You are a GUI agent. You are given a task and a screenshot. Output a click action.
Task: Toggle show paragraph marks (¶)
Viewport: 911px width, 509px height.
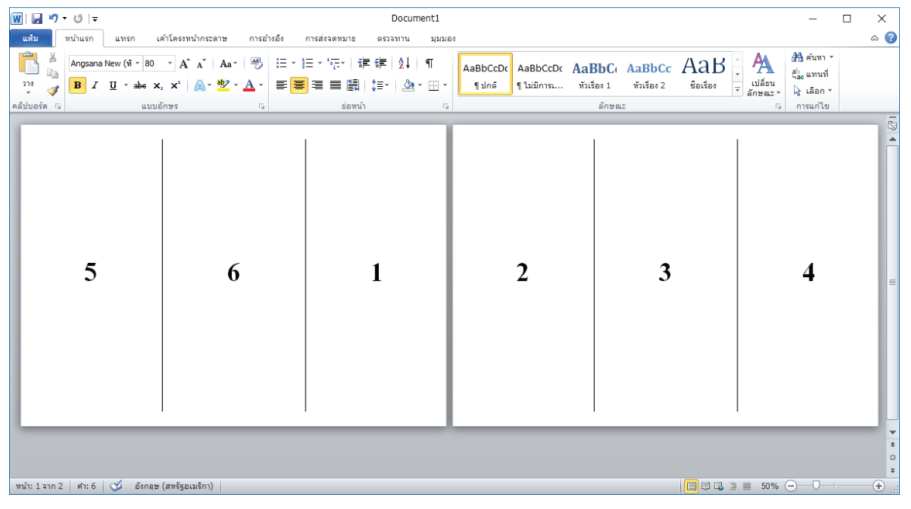tap(429, 63)
